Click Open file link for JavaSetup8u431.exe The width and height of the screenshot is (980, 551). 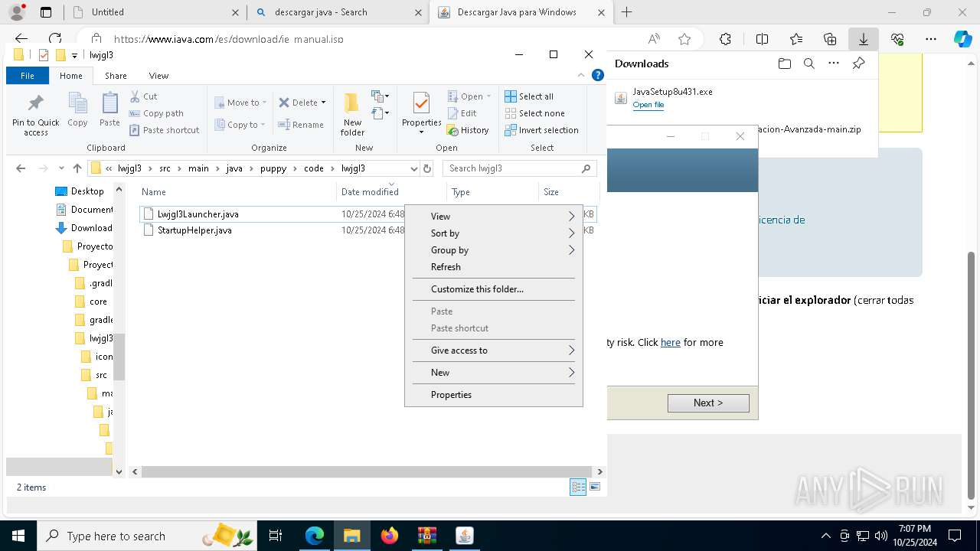click(648, 105)
